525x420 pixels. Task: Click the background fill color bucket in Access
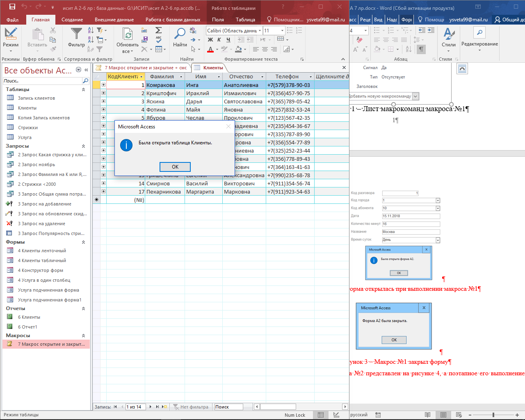pyautogui.click(x=238, y=50)
